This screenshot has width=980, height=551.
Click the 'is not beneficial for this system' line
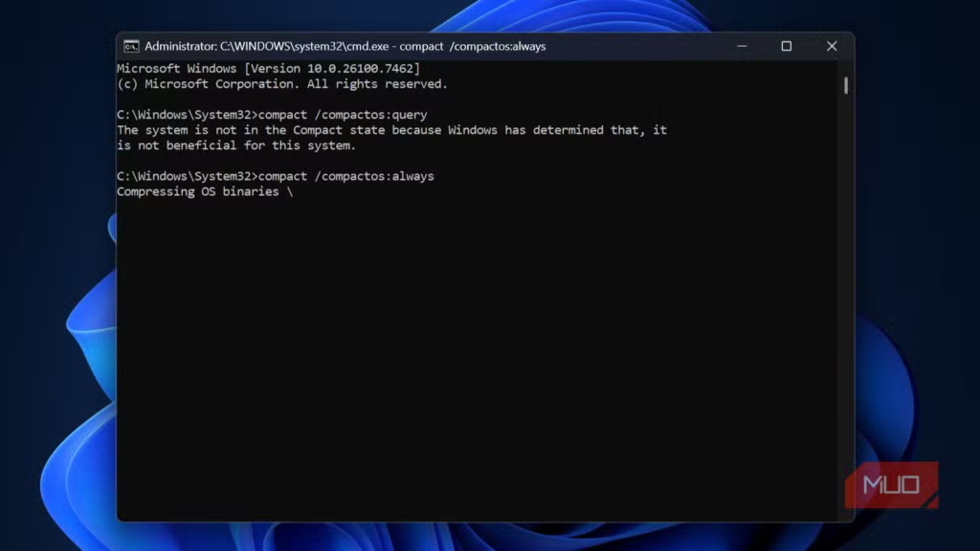235,145
